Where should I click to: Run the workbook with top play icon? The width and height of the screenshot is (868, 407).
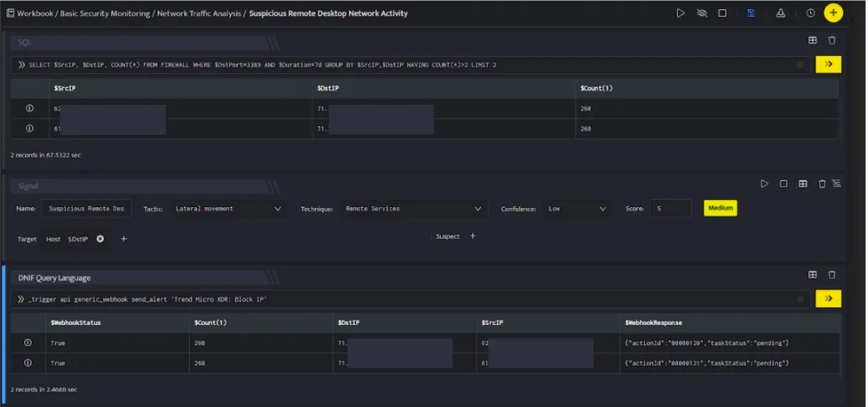coord(680,13)
